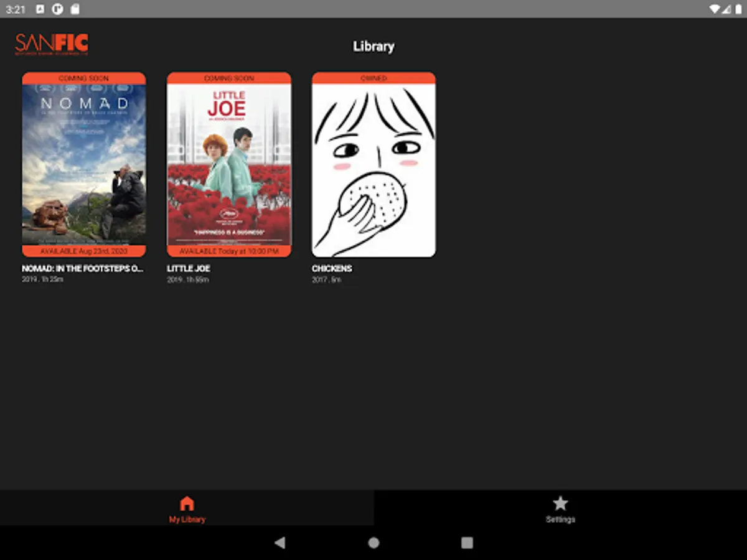The width and height of the screenshot is (747, 560).
Task: Click the OWNED badge on Chickens
Action: click(374, 78)
